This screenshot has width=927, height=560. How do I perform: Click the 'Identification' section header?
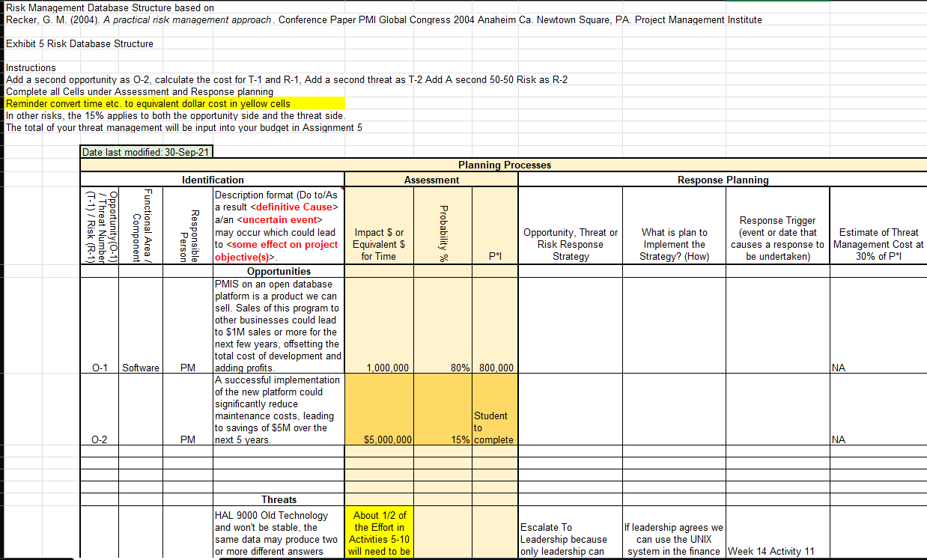tap(213, 180)
